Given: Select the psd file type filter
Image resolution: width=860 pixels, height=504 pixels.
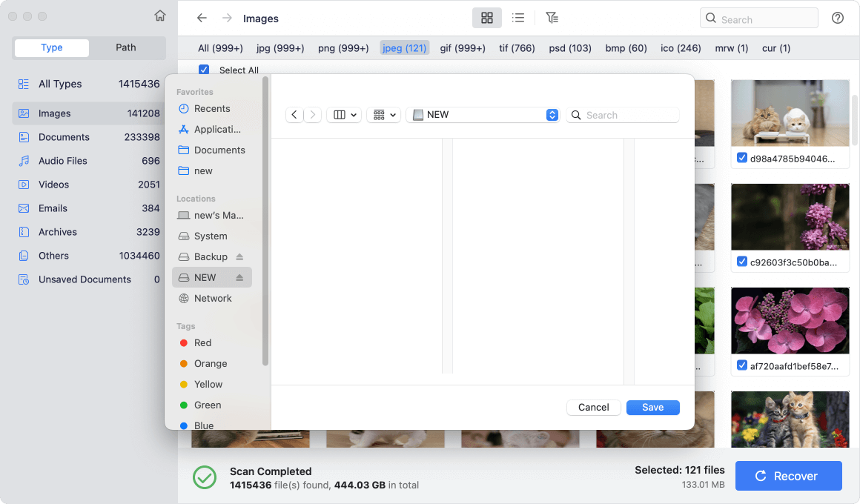Looking at the screenshot, I should click(569, 47).
